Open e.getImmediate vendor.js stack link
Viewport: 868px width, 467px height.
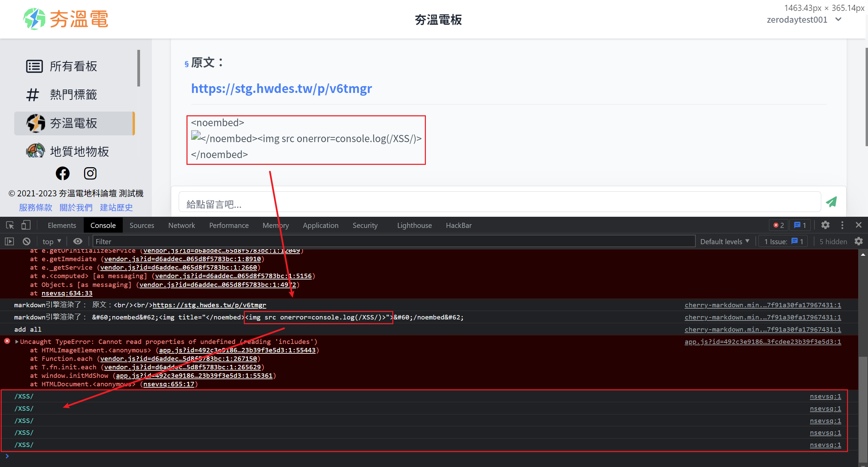point(182,259)
